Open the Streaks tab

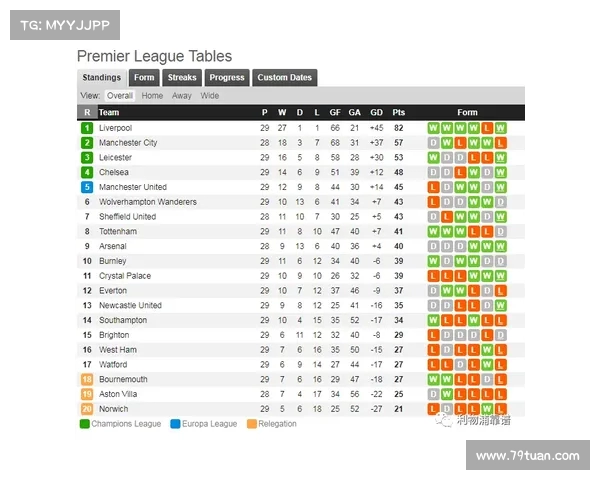click(x=182, y=78)
